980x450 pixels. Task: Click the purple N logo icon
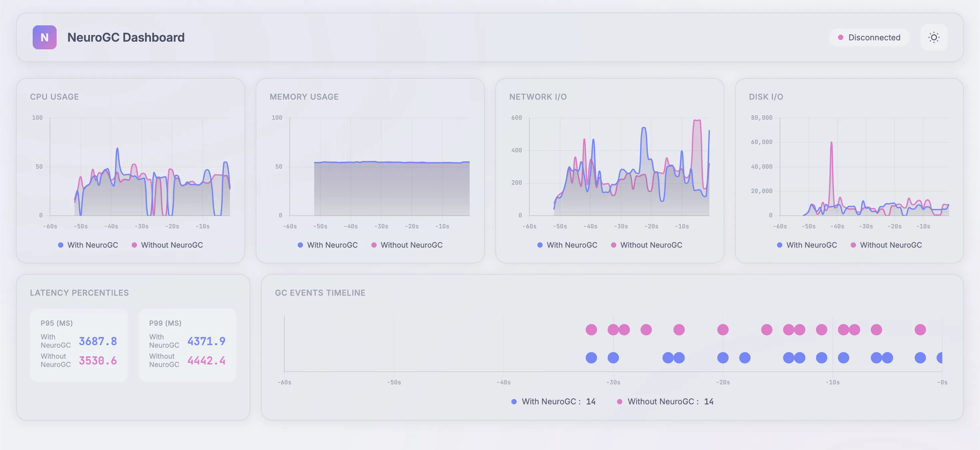(x=45, y=37)
